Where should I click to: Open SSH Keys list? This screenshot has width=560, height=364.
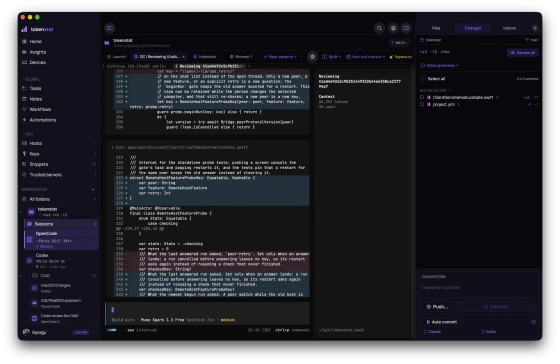tap(34, 154)
